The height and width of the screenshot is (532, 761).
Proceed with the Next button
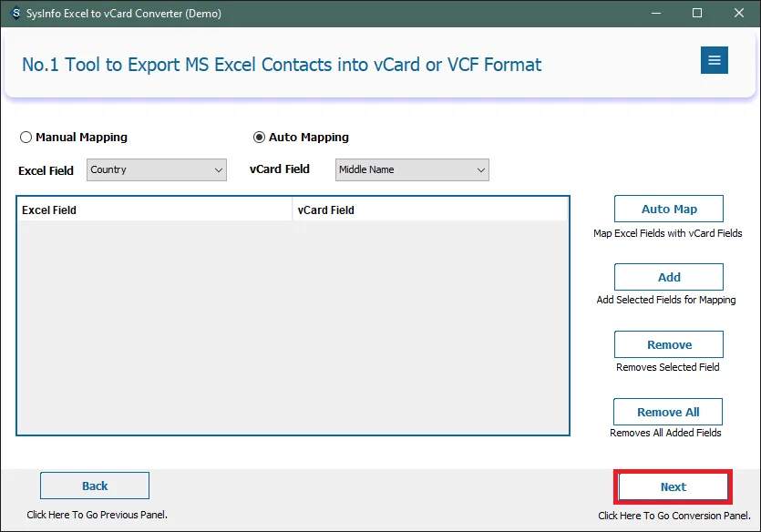tap(674, 486)
